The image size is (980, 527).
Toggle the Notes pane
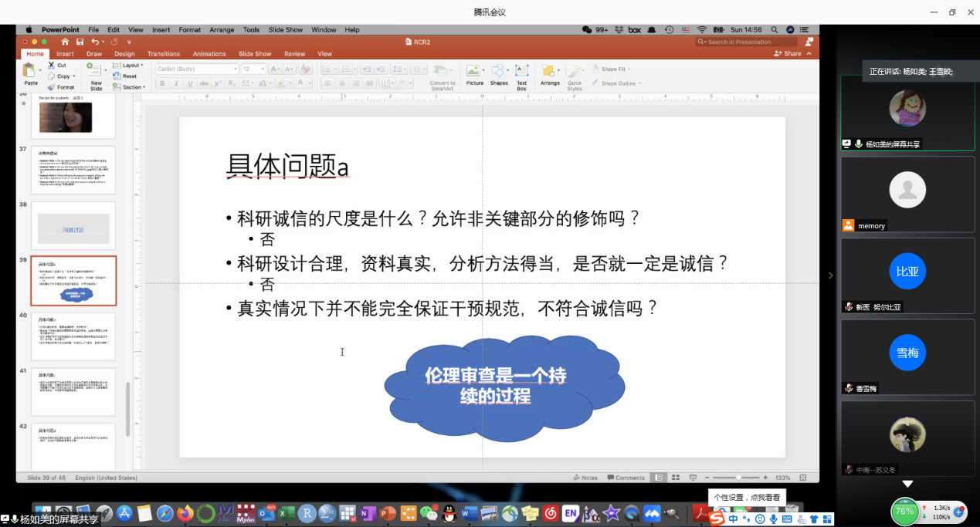pos(585,478)
